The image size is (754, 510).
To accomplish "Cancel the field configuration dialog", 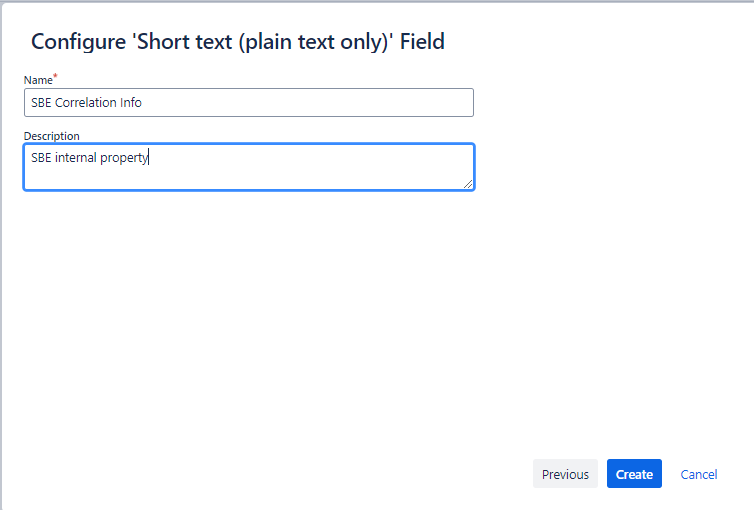I will pos(698,474).
